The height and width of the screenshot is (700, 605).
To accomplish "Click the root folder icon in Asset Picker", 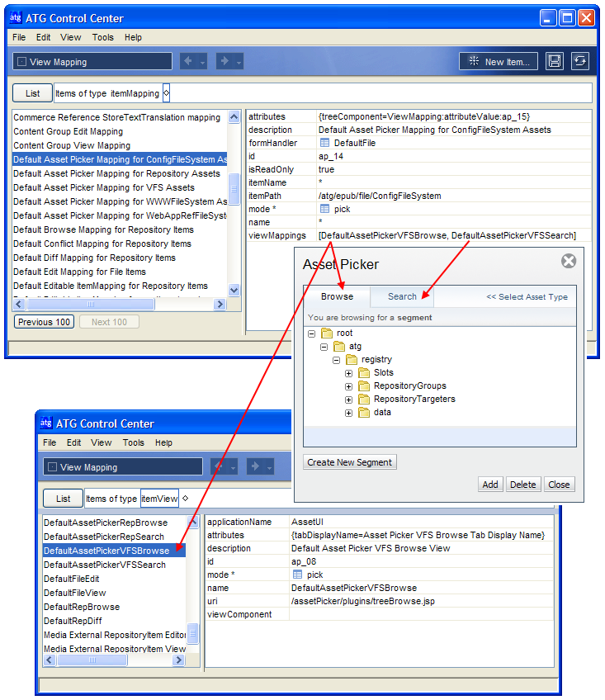I will pos(328,333).
